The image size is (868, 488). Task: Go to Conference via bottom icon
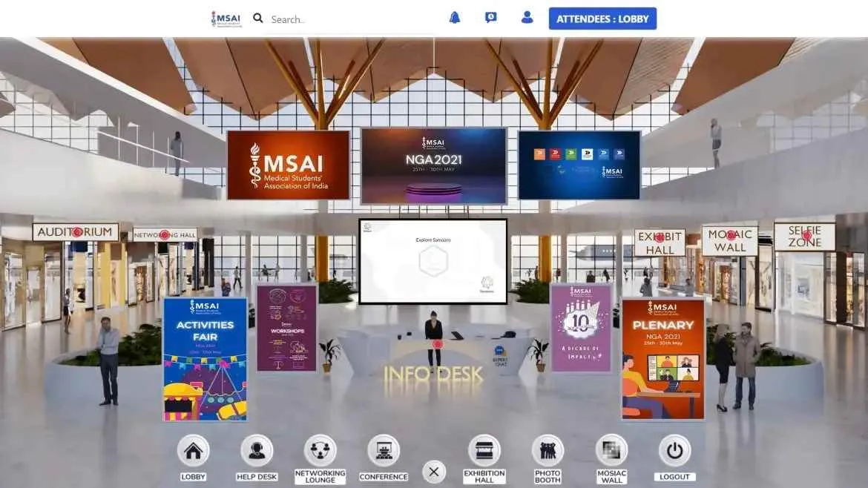[x=384, y=451]
